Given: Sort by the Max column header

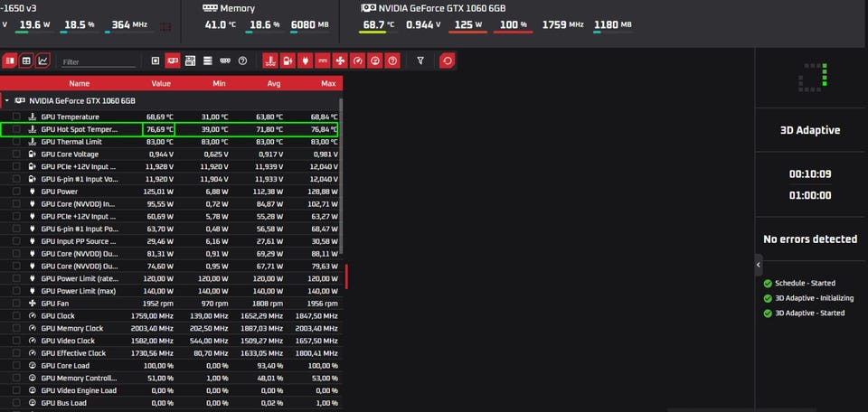Looking at the screenshot, I should [328, 83].
